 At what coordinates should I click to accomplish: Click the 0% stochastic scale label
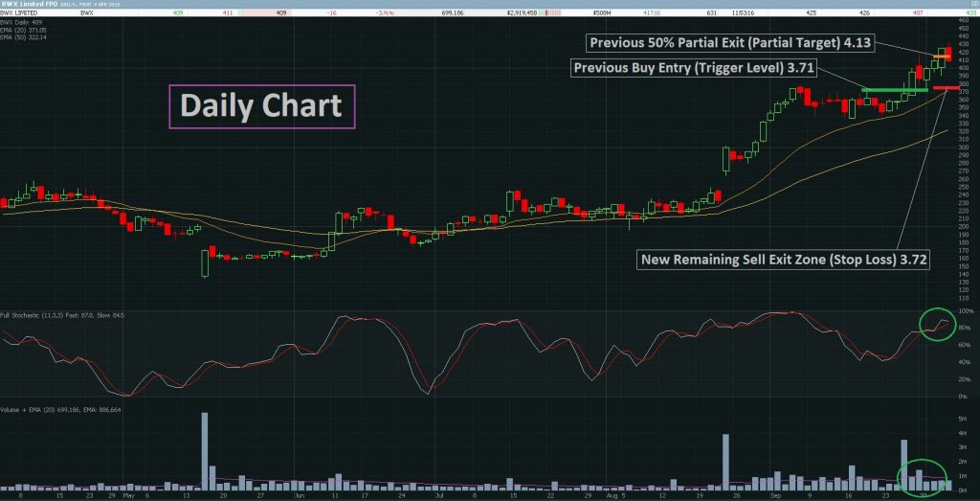pyautogui.click(x=963, y=397)
